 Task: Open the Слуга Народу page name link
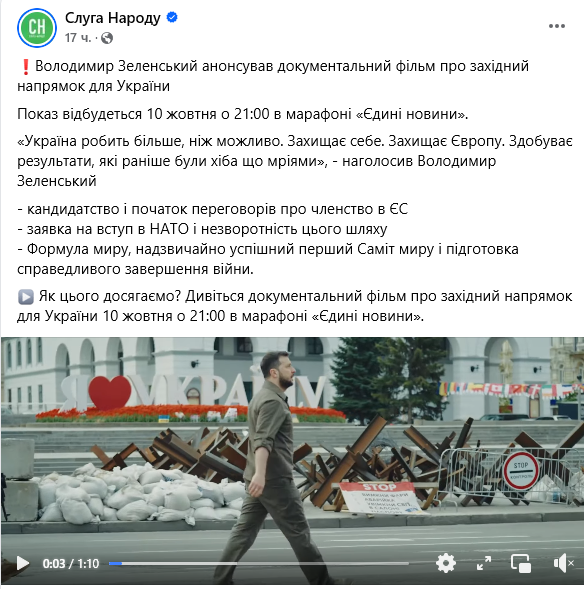pos(113,18)
